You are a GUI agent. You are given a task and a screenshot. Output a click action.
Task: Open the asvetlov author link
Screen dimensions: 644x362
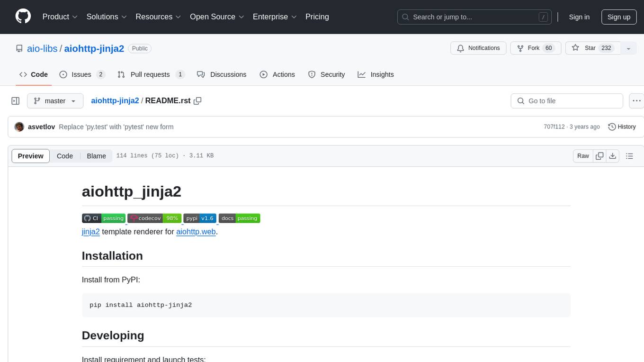42,127
